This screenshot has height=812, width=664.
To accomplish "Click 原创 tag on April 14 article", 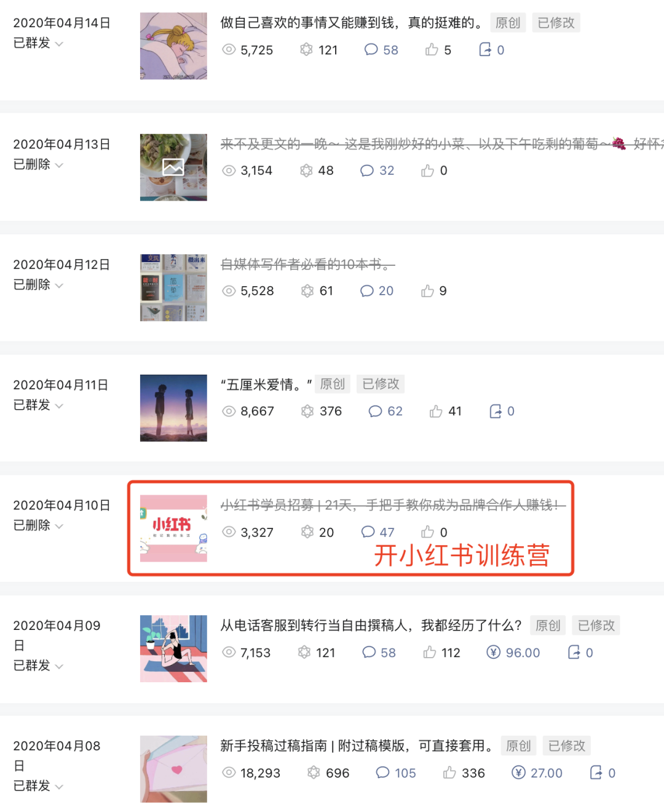I will pyautogui.click(x=508, y=23).
